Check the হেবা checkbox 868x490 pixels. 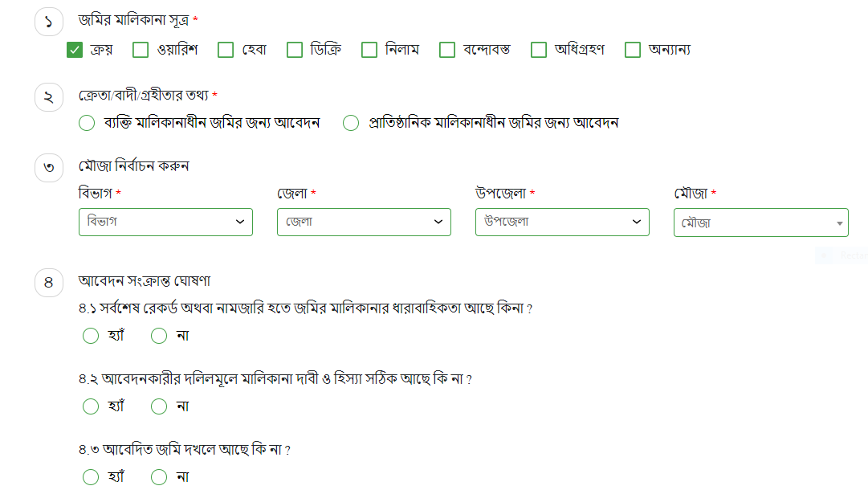226,49
